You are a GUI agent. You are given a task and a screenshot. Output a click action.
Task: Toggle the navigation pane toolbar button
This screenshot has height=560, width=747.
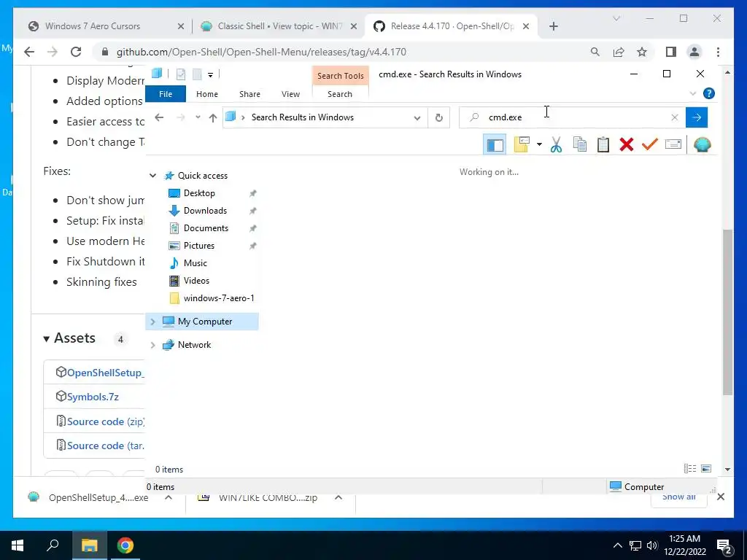click(495, 145)
